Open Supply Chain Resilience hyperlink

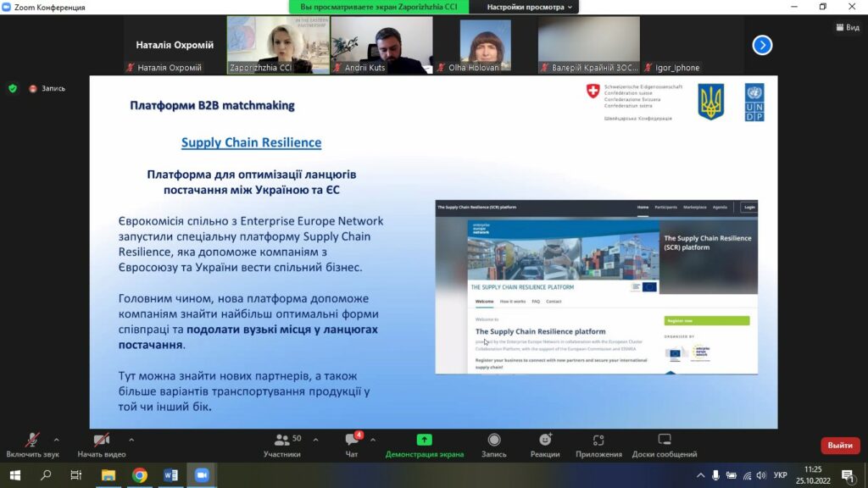pyautogui.click(x=251, y=142)
